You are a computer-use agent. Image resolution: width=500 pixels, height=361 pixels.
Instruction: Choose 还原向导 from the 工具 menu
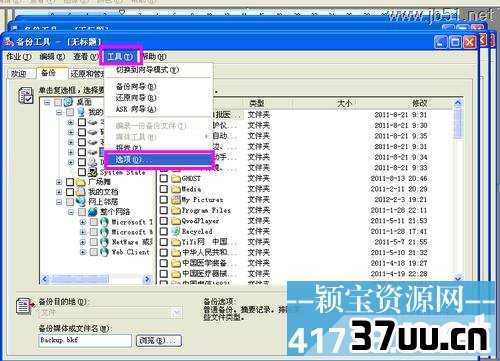click(x=159, y=98)
